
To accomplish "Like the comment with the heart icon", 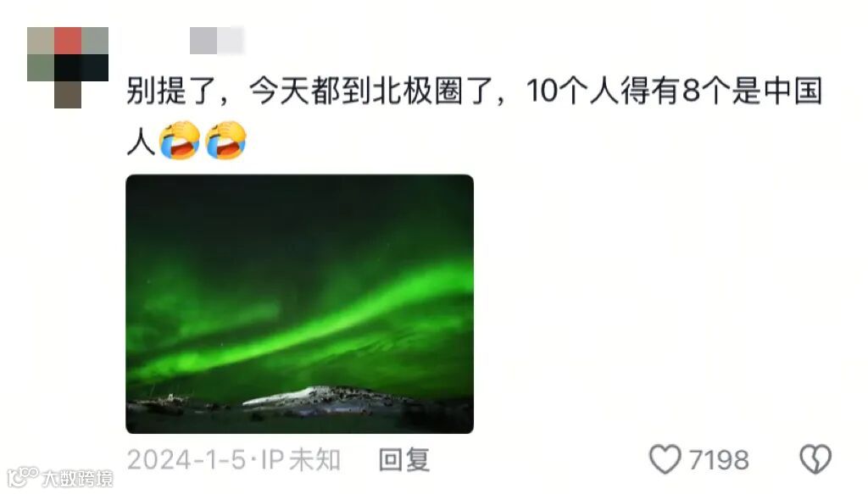I will pos(665,459).
